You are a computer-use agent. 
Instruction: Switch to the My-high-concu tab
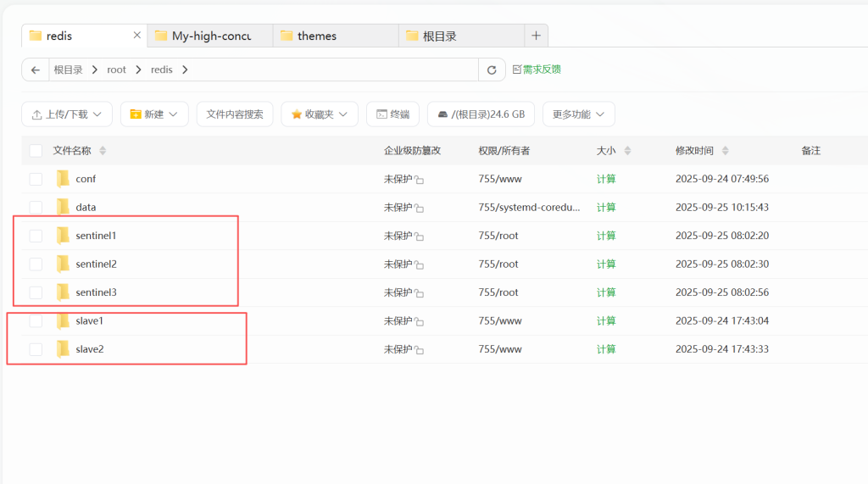(x=210, y=36)
